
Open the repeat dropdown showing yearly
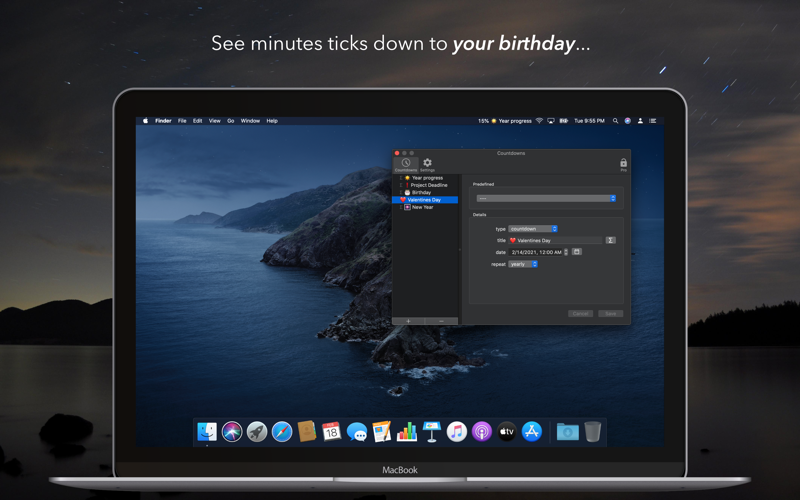[523, 264]
